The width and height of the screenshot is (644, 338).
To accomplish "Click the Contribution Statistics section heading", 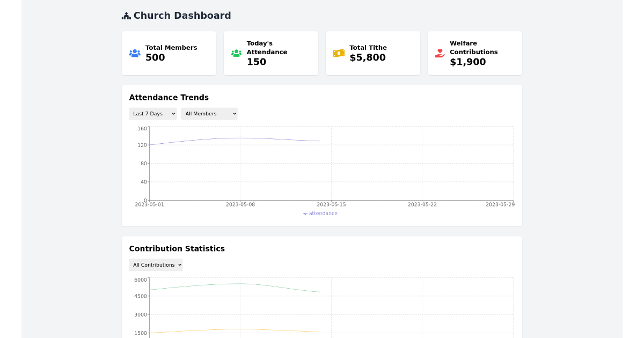I will [177, 248].
